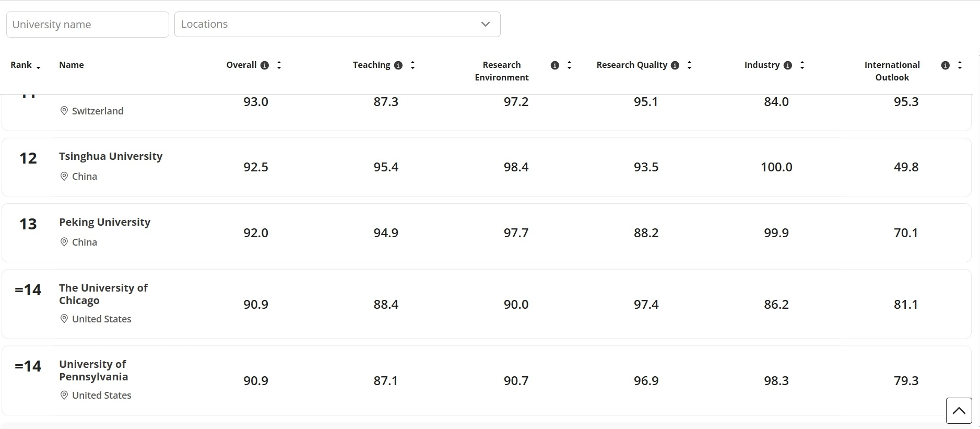Open The University of Chicago link
The image size is (980, 429).
[103, 294]
